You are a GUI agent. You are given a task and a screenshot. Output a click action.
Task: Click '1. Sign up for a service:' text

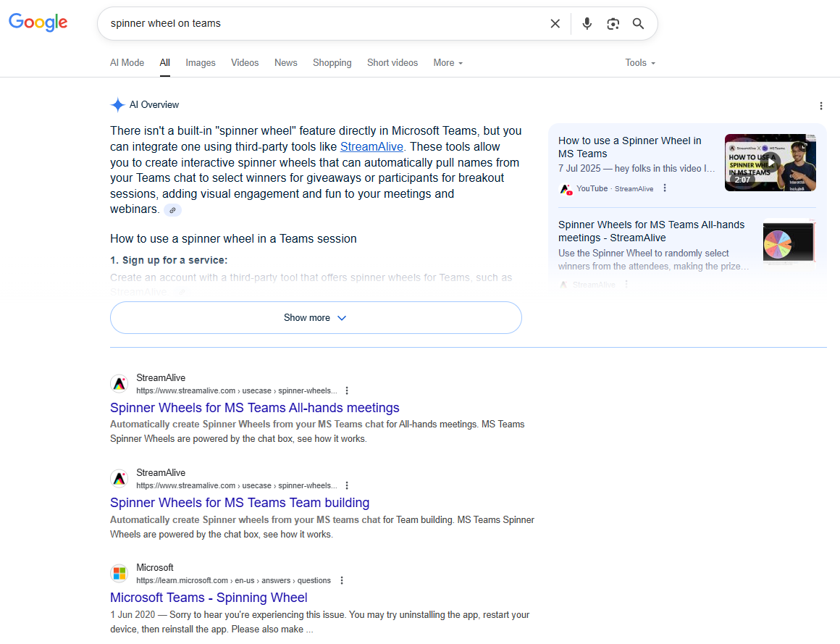(169, 260)
